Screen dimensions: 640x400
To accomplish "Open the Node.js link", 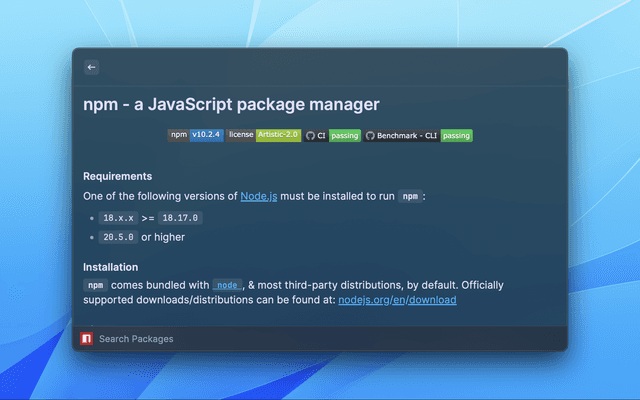I will pyautogui.click(x=258, y=196).
